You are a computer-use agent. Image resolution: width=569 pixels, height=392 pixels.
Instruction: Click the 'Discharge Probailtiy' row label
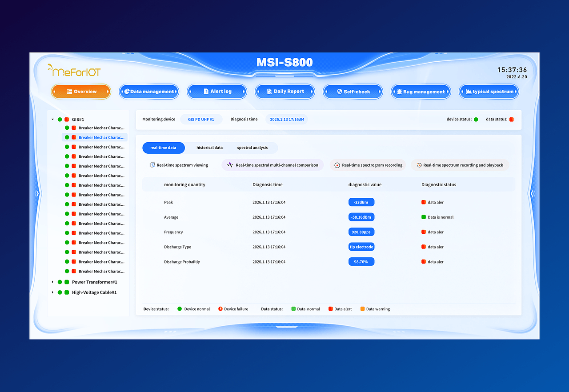click(x=182, y=262)
